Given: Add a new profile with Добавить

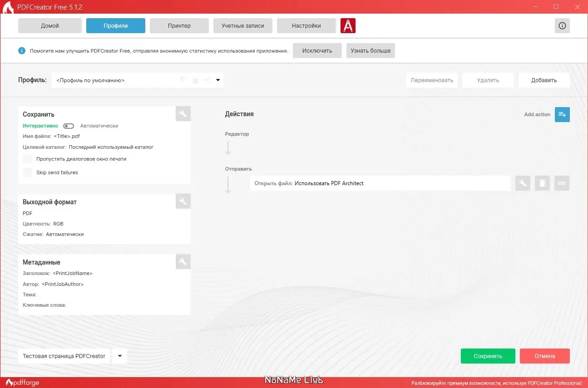Looking at the screenshot, I should tap(544, 80).
